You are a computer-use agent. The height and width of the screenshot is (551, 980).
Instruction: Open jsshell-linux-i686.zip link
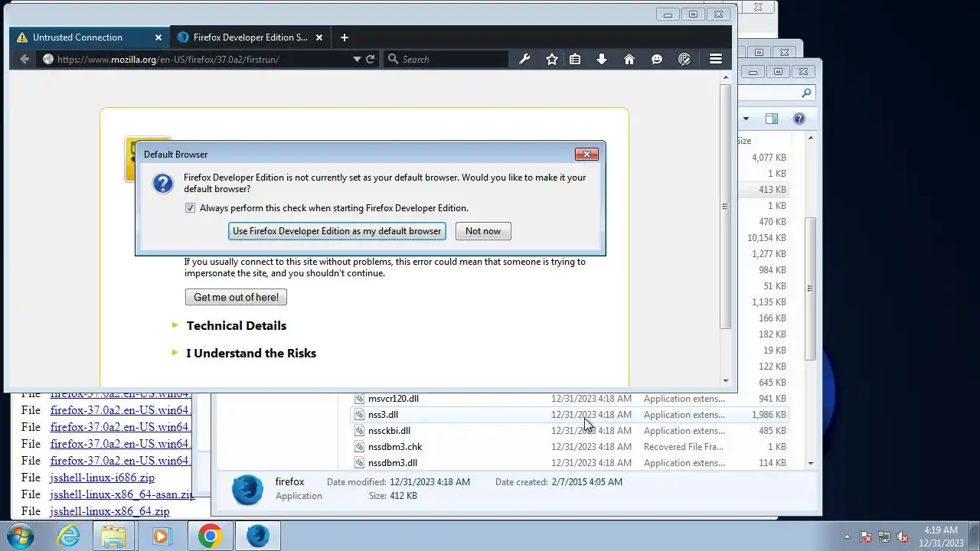[x=103, y=478]
